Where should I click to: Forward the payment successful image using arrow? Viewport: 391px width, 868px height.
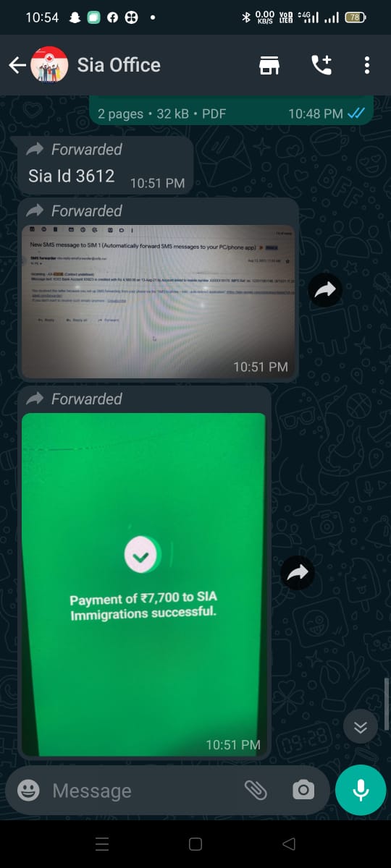298,573
